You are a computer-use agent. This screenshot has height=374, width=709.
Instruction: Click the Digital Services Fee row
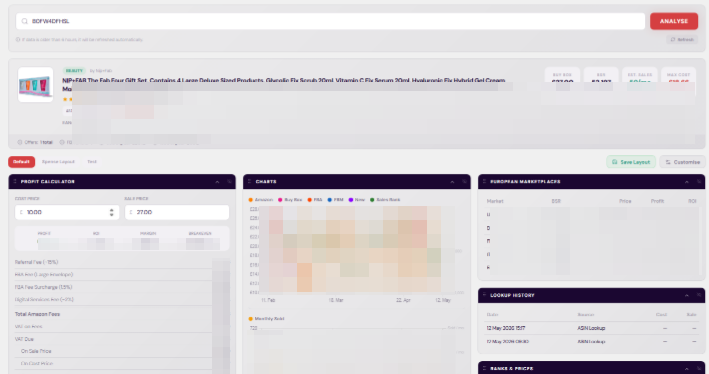click(x=122, y=299)
